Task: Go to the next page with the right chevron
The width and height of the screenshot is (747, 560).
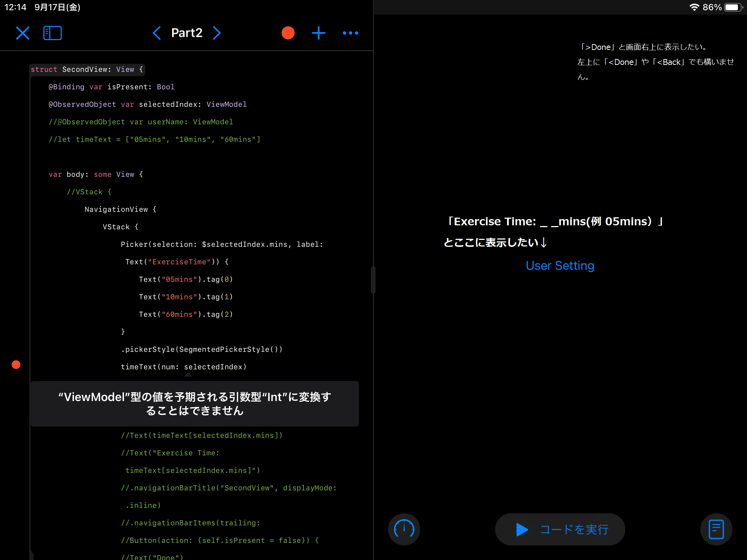Action: click(x=217, y=33)
